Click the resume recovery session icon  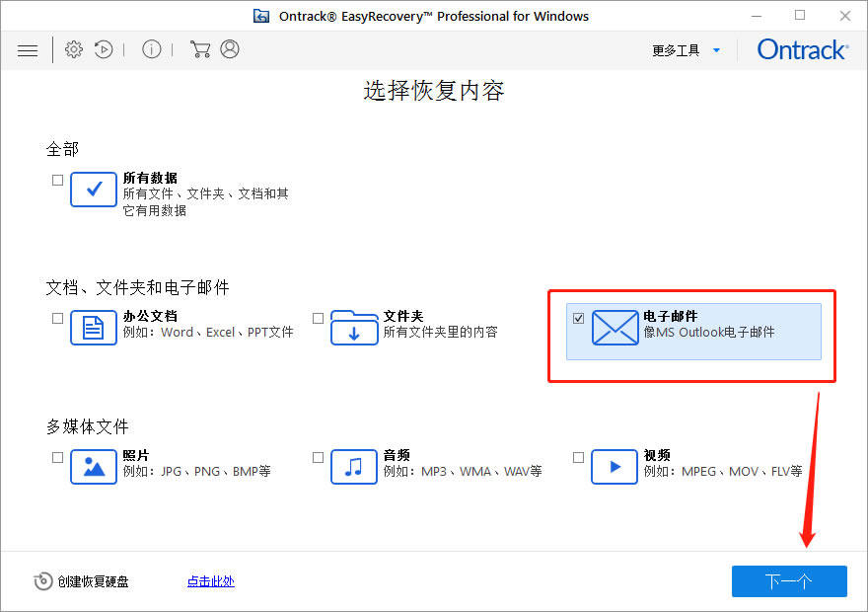[x=103, y=49]
